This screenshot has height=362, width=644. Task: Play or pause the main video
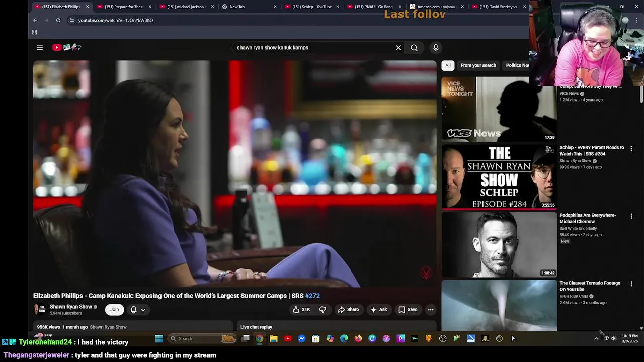click(x=235, y=174)
